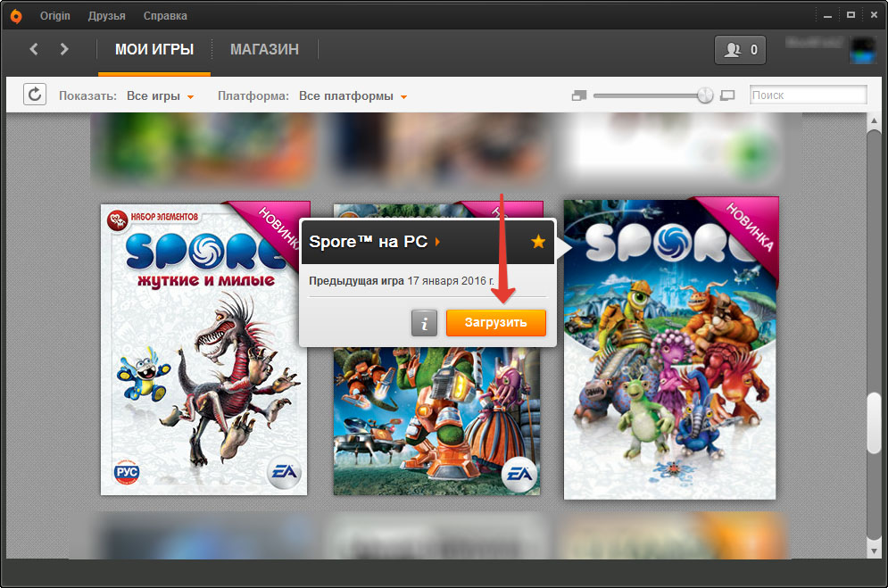Click the scrollbar down arrow
The height and width of the screenshot is (588, 888).
click(875, 551)
